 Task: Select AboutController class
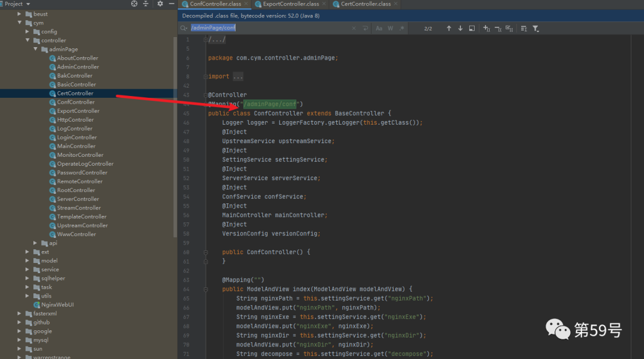click(77, 58)
